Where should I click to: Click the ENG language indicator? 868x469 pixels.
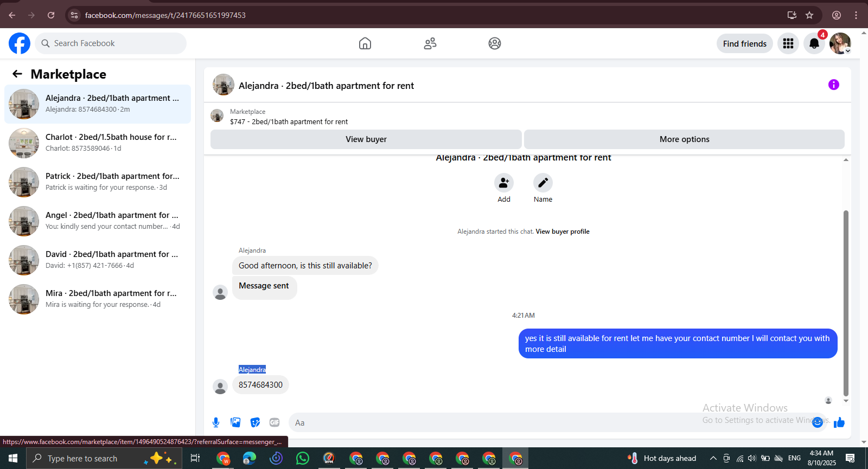794,458
